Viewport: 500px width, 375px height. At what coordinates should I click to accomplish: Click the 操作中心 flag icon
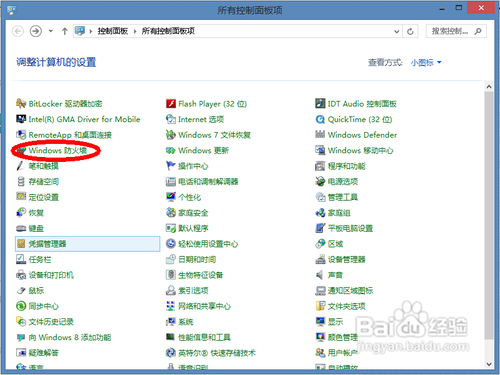coord(171,166)
